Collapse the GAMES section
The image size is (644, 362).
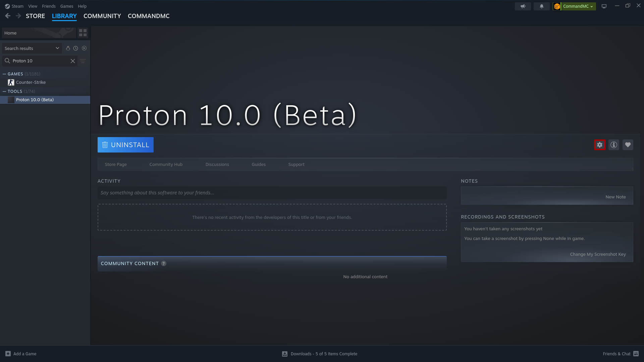4,74
